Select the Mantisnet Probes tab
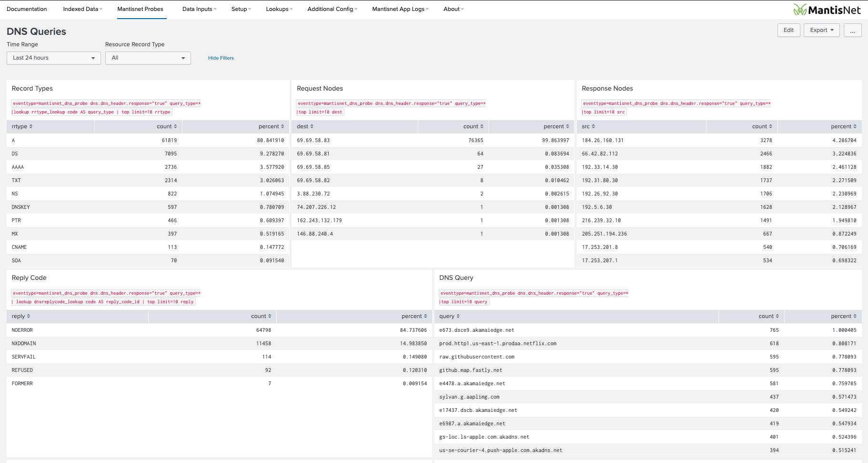 pos(140,9)
